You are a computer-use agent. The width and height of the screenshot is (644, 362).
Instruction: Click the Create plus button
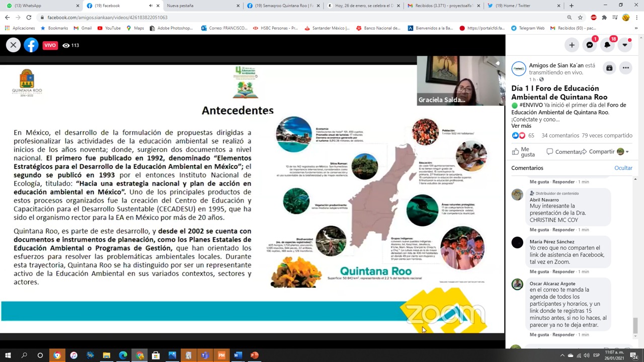click(572, 45)
